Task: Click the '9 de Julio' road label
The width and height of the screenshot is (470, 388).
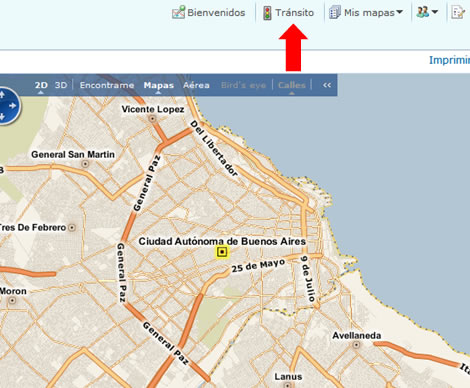Action: click(308, 279)
